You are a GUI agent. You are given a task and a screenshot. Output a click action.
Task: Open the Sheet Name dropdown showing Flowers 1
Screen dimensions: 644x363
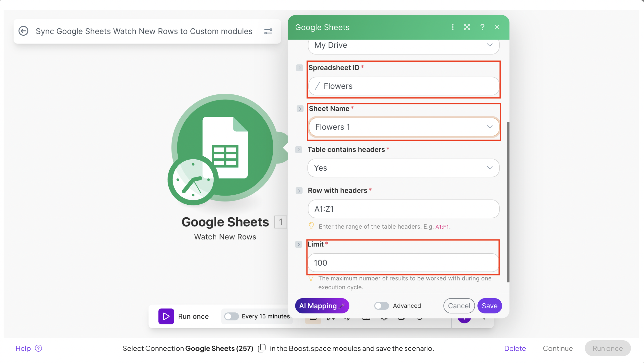click(x=403, y=127)
